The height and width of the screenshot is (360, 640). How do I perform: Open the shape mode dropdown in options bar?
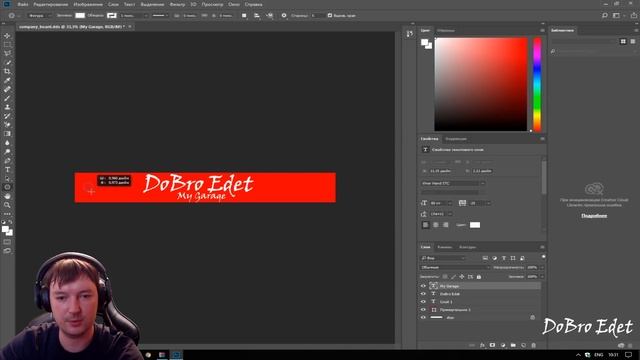(39, 16)
